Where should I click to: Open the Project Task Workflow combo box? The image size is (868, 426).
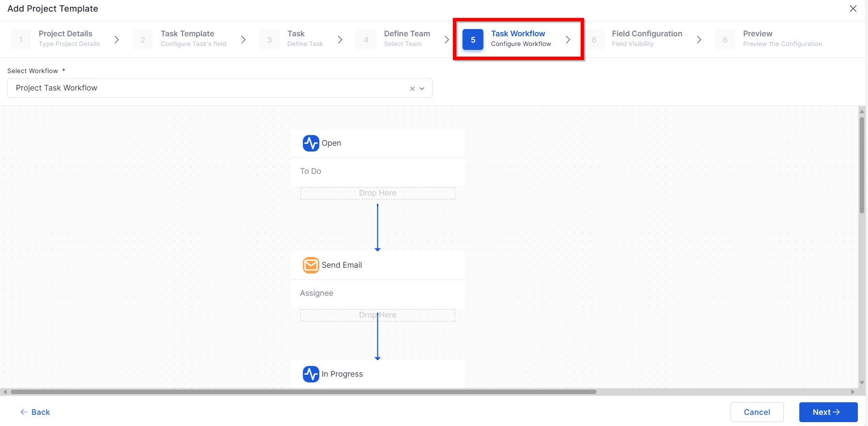(x=220, y=88)
